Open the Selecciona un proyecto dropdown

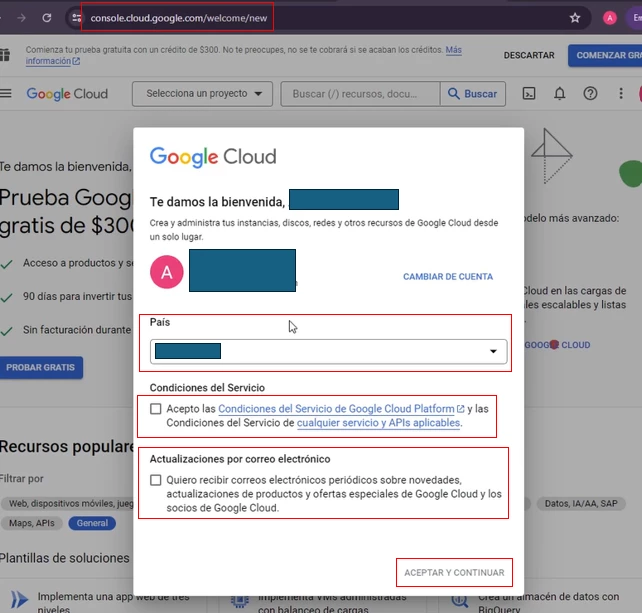[x=202, y=94]
